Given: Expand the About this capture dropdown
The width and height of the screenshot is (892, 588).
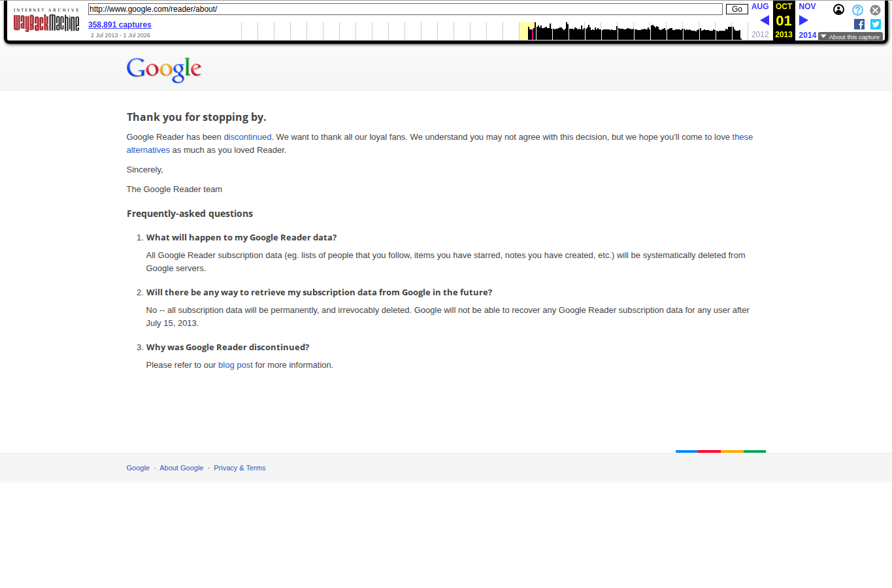Looking at the screenshot, I should pos(850,37).
